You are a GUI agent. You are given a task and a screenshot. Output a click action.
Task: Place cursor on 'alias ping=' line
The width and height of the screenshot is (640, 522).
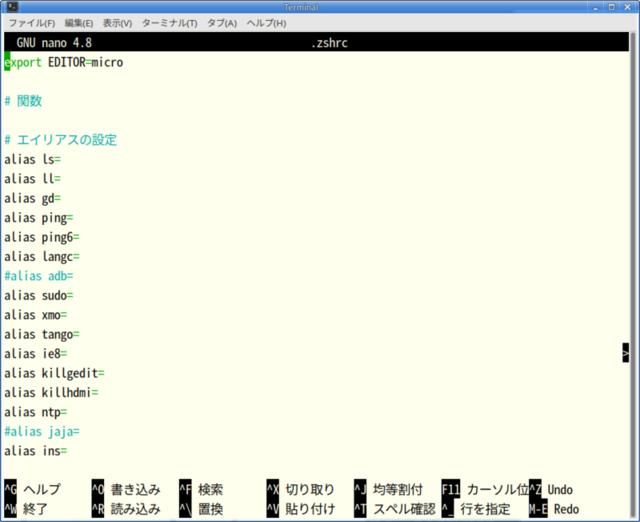click(x=39, y=218)
